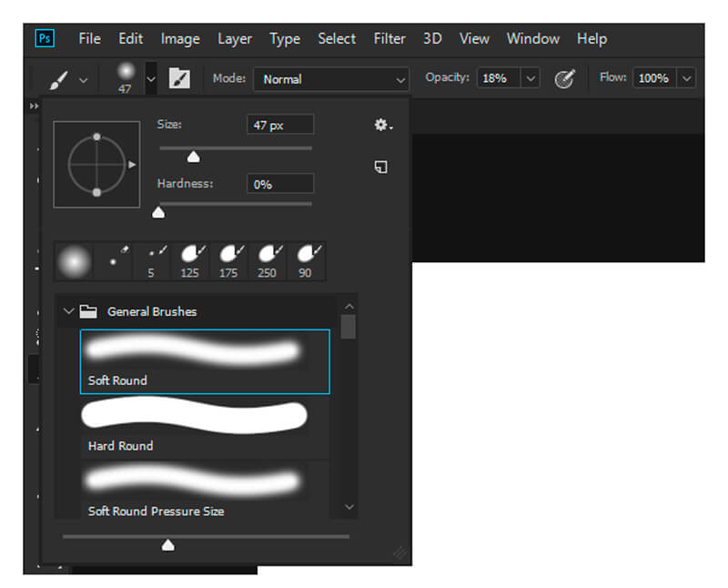Open the Flow slider dropdown arrow
Screen dimensions: 728x588
tap(687, 78)
